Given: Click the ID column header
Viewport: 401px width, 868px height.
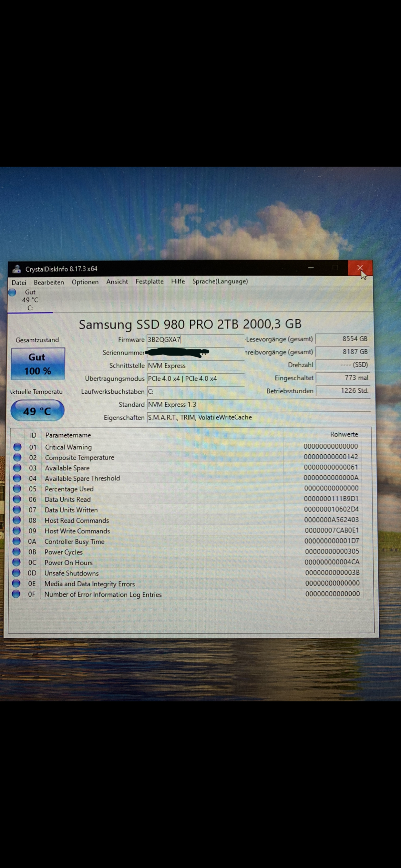Looking at the screenshot, I should coord(33,435).
